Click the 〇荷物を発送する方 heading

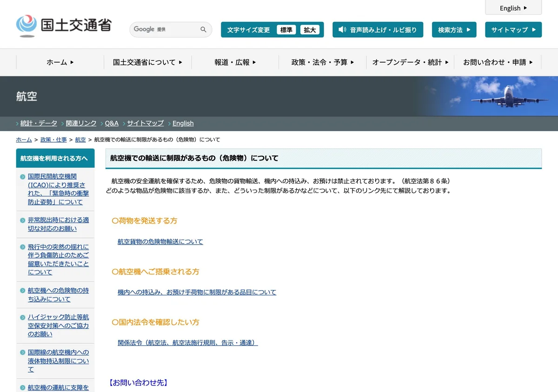pyautogui.click(x=145, y=220)
